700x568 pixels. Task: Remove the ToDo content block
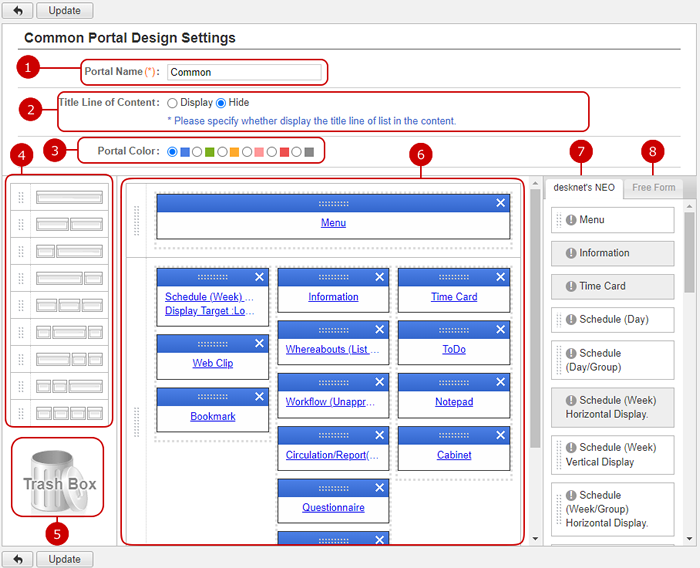(x=500, y=330)
